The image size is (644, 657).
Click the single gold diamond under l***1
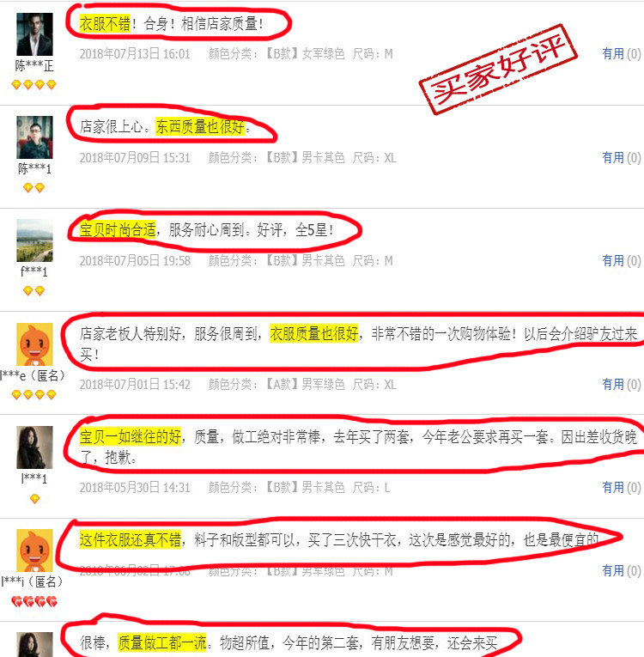pos(34,499)
